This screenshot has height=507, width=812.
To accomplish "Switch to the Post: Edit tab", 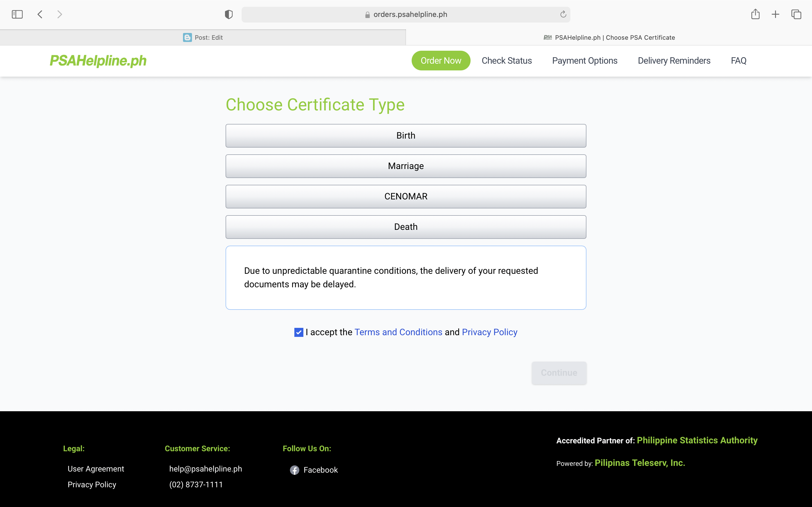I will (x=203, y=37).
